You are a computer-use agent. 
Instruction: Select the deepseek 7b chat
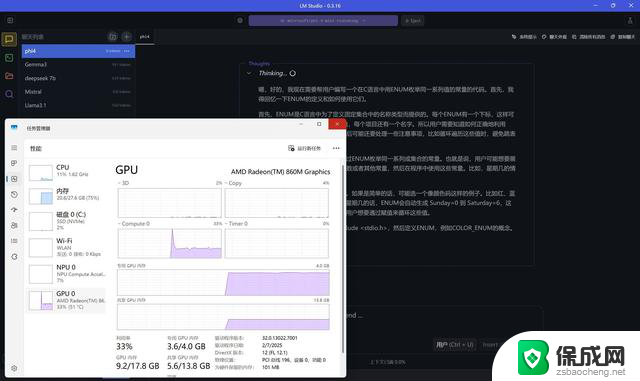click(x=78, y=78)
